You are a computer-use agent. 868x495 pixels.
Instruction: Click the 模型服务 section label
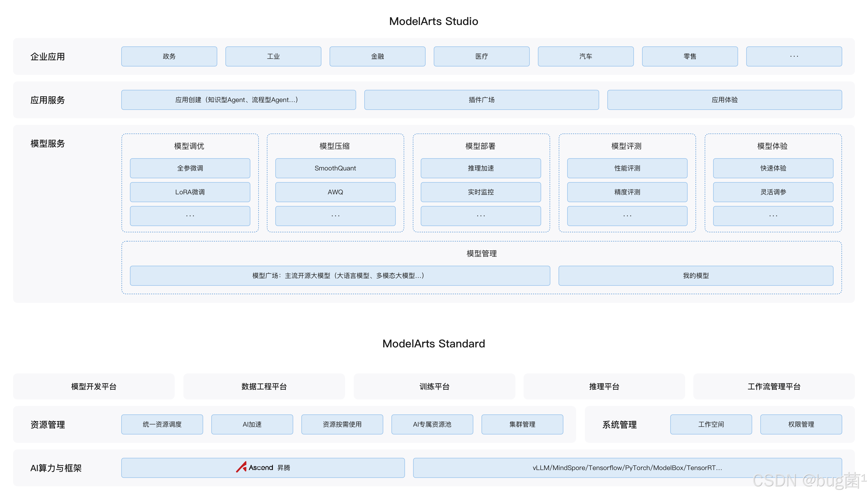(47, 144)
